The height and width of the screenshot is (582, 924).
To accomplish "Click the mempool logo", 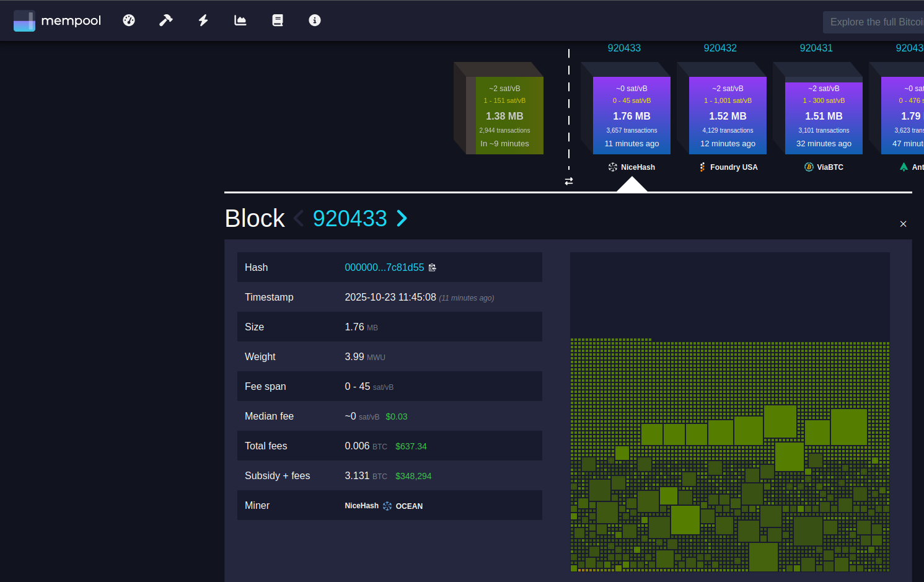I will click(58, 20).
